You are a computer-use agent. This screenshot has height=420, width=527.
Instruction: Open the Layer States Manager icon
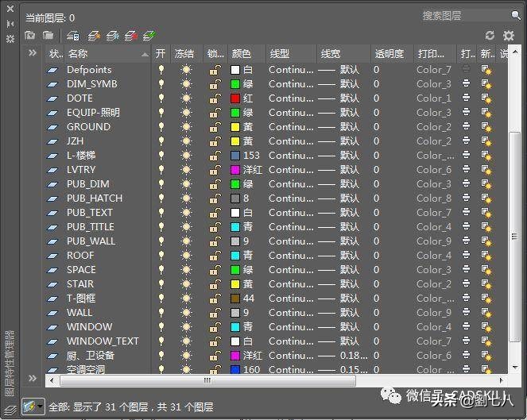(73, 35)
